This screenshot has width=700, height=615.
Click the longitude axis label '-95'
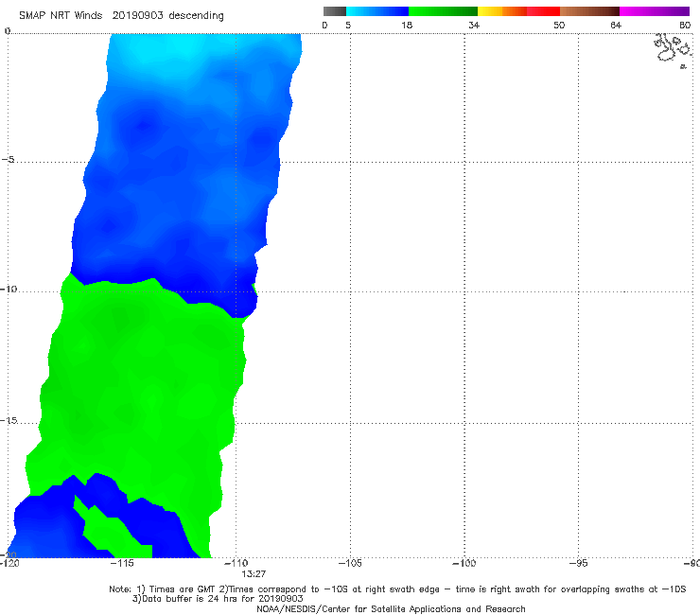[x=578, y=563]
